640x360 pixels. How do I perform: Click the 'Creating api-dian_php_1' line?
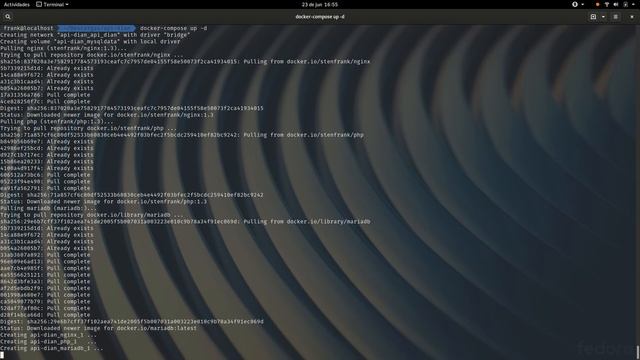click(x=48, y=342)
